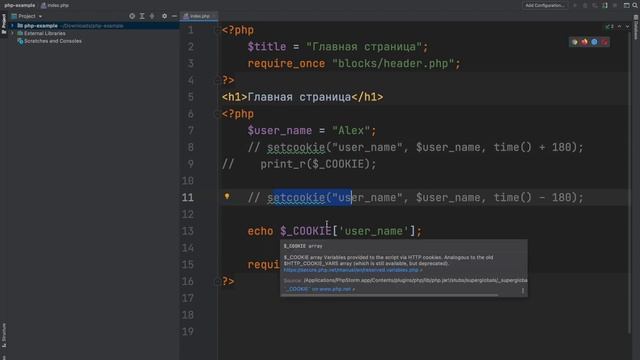This screenshot has height=360, width=640.
Task: Open the Project tool window side tab
Action: point(4,24)
